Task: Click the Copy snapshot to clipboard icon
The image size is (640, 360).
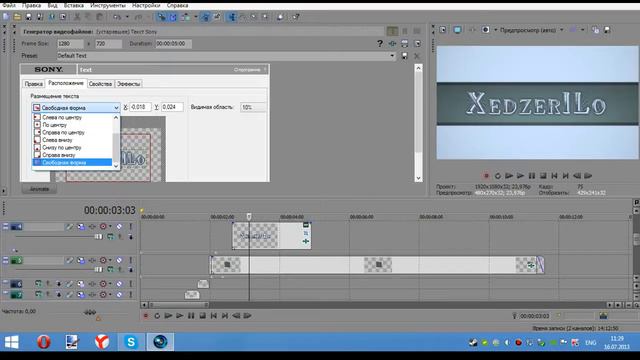Action: tap(596, 30)
